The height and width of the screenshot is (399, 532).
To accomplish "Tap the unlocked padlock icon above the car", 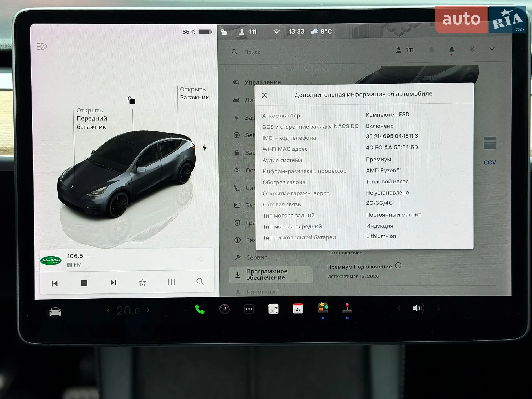I will click(131, 100).
